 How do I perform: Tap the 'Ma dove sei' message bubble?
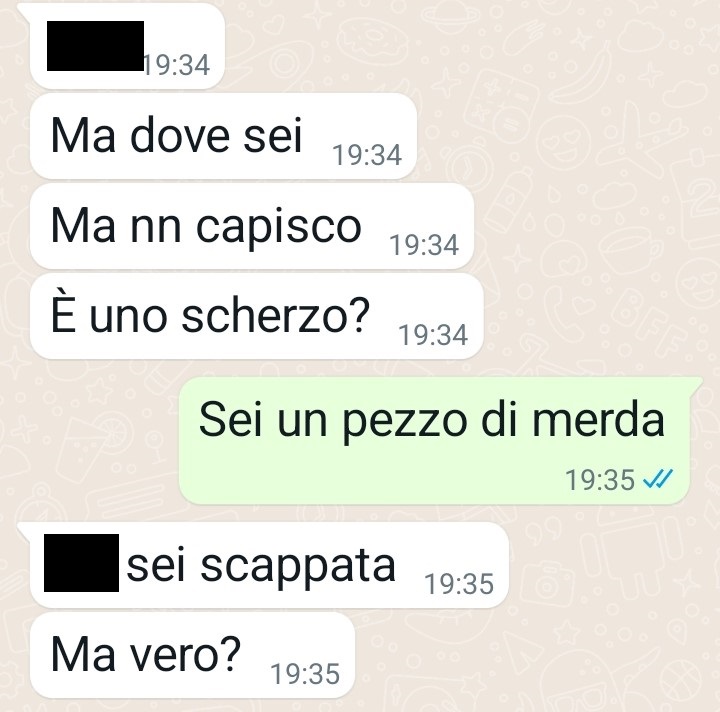click(x=223, y=136)
